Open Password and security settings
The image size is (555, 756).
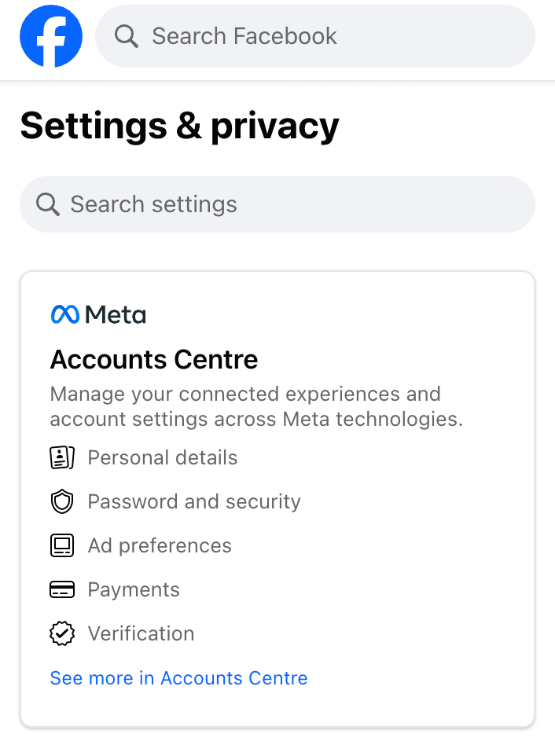(x=193, y=501)
